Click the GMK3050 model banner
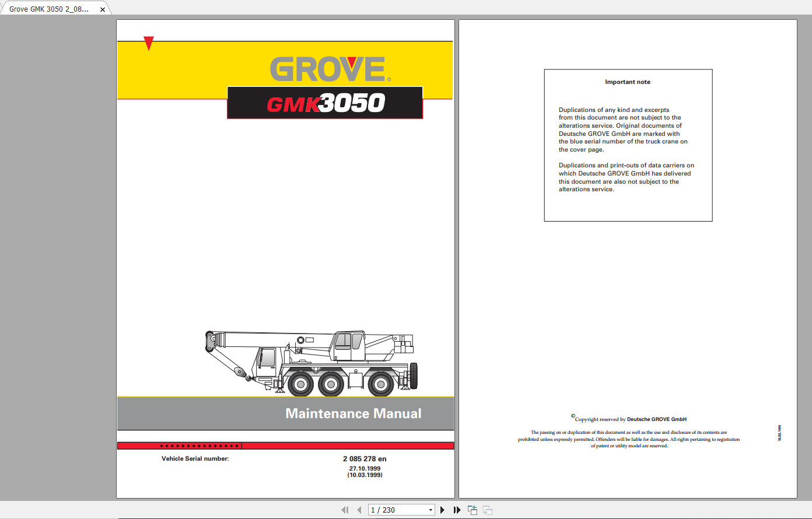This screenshot has width=812, height=519. point(325,103)
